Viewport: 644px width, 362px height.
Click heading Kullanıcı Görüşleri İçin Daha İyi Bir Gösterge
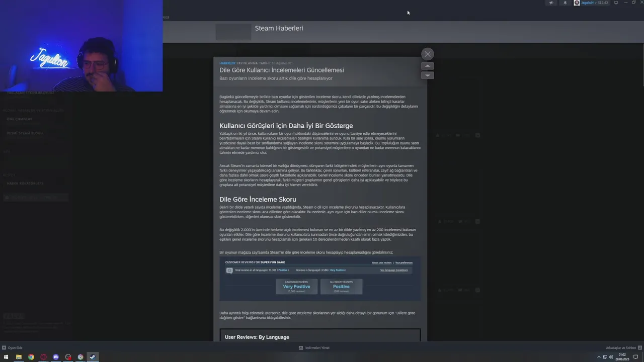point(286,126)
